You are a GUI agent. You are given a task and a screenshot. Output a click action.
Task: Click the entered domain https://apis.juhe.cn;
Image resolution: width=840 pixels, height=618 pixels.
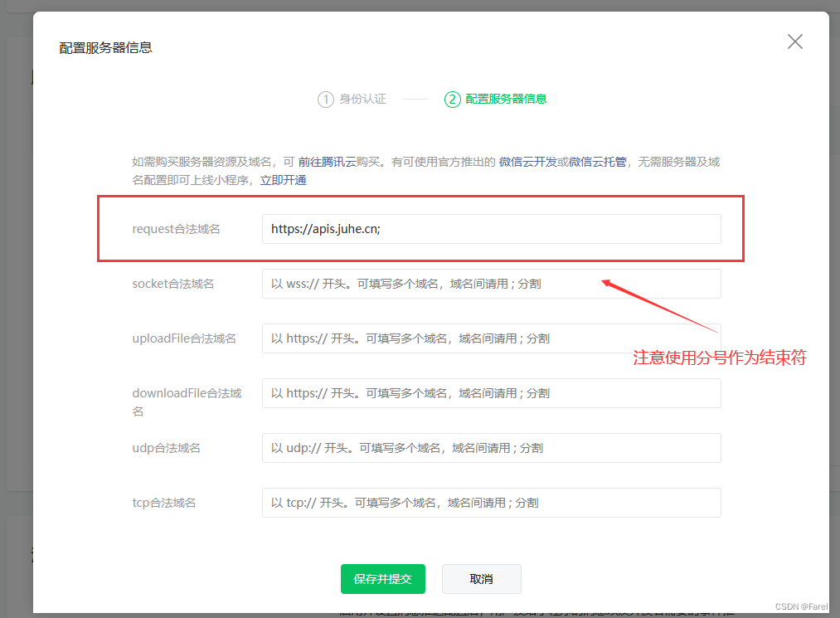click(x=328, y=228)
